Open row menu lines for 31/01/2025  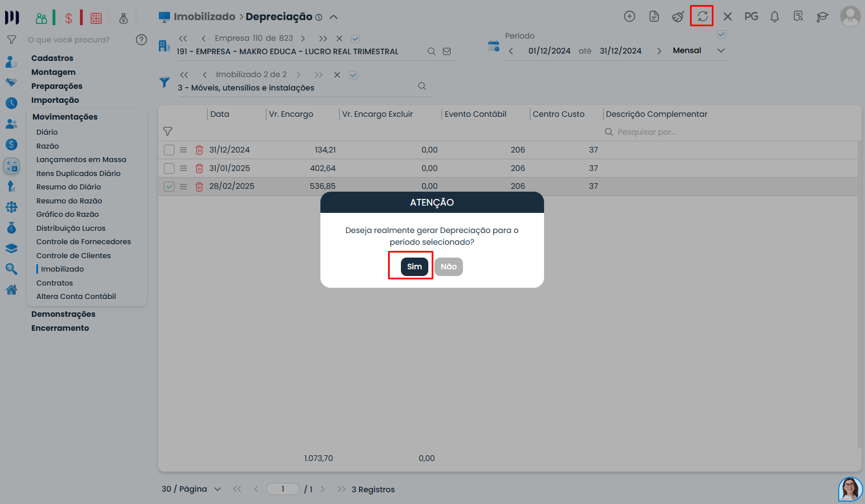pos(183,168)
